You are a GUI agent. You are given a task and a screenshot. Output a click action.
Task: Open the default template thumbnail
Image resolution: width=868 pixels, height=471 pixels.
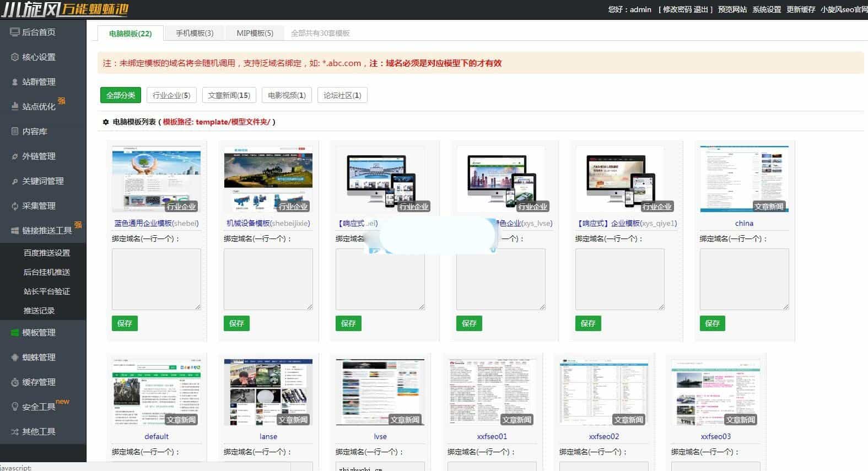click(x=157, y=392)
